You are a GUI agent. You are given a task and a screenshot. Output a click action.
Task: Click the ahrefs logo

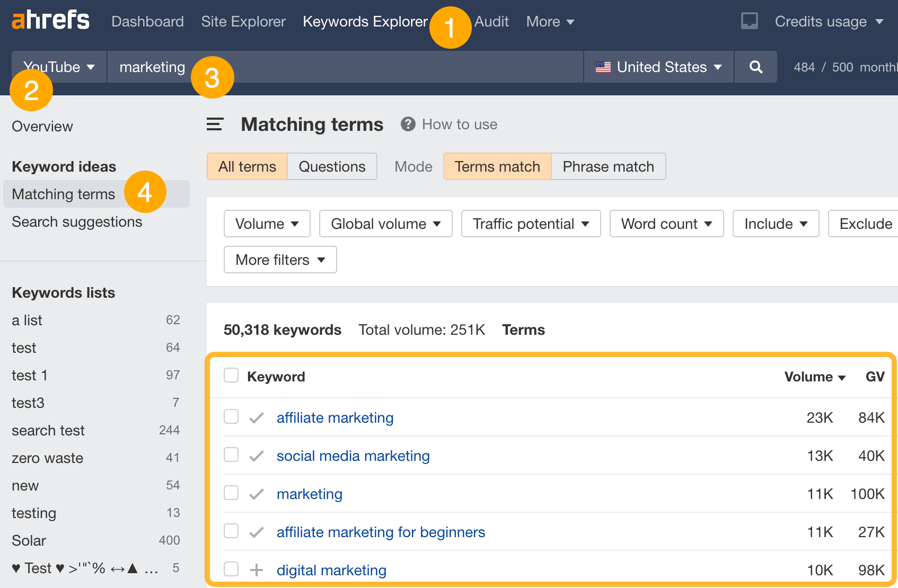pos(50,20)
